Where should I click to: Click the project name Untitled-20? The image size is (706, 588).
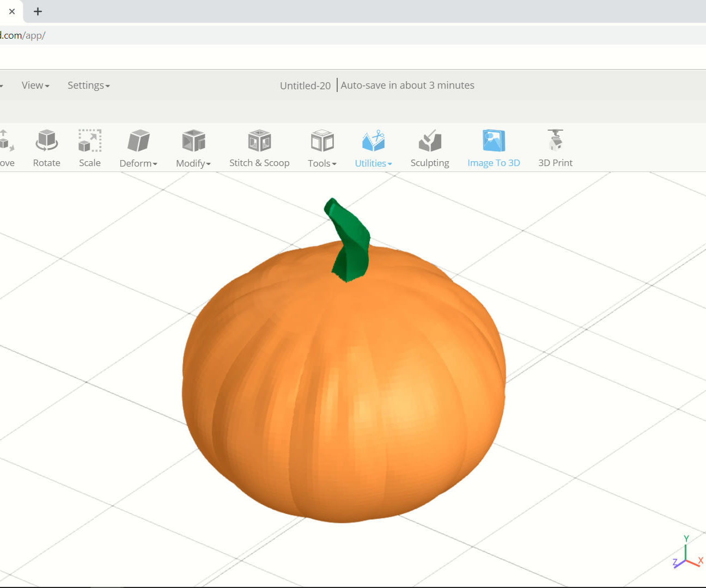[x=305, y=85]
